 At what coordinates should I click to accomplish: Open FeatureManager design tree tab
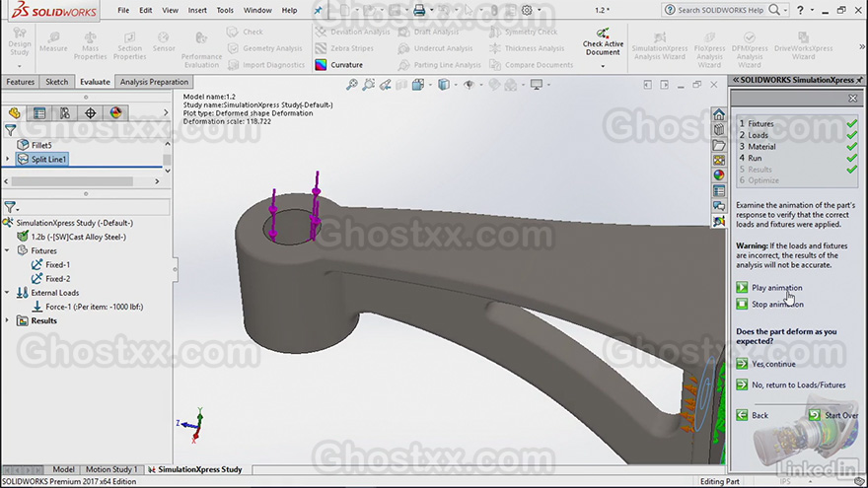click(x=15, y=112)
